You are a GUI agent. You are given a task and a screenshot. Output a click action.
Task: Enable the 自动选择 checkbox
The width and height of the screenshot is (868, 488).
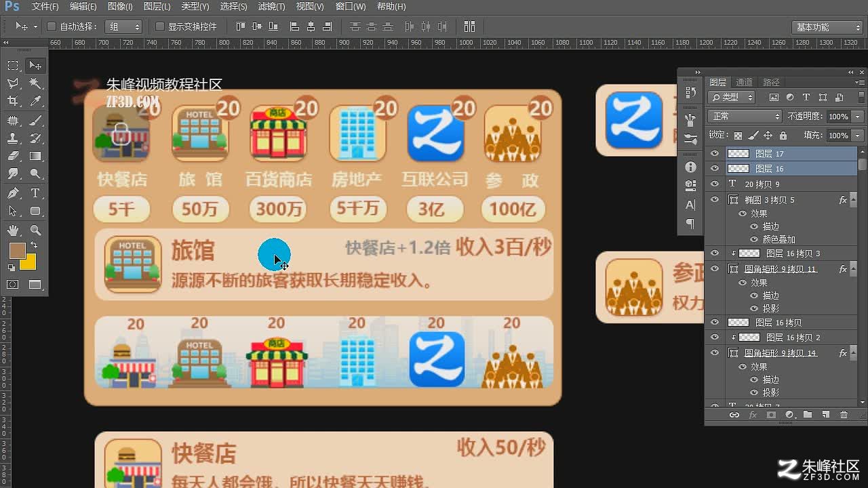pyautogui.click(x=51, y=26)
